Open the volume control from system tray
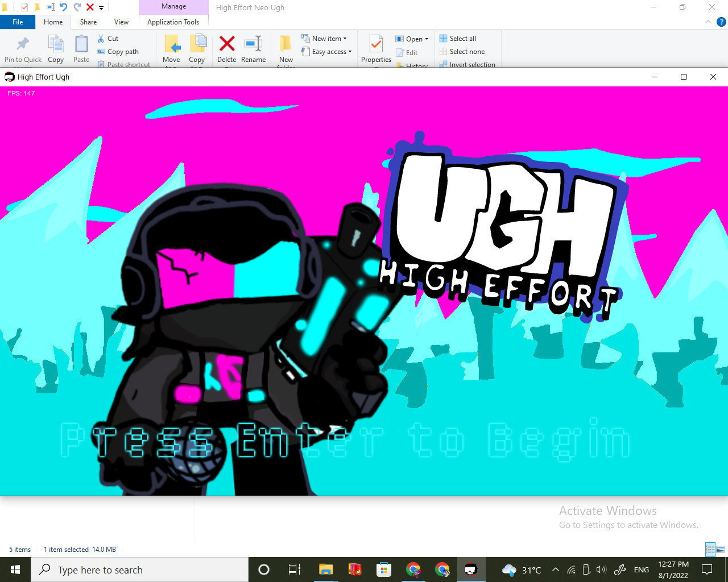The height and width of the screenshot is (582, 728). click(x=601, y=569)
